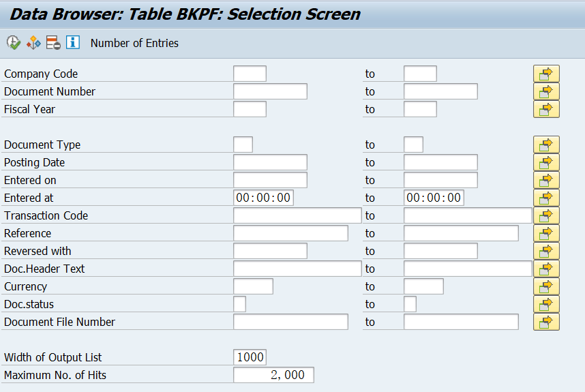Viewport: 585px width, 392px height.
Task: Click the Execute clock icon in toolbar
Action: (x=14, y=43)
